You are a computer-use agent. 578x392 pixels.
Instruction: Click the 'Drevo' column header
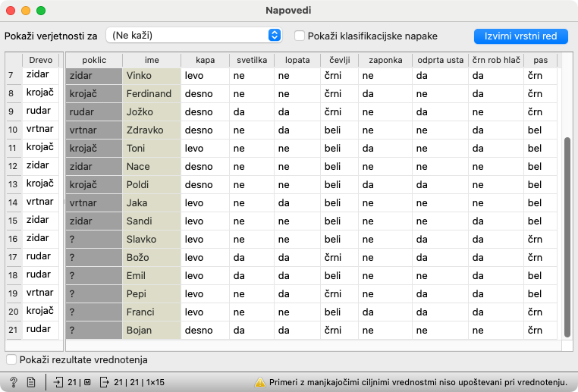click(x=40, y=60)
